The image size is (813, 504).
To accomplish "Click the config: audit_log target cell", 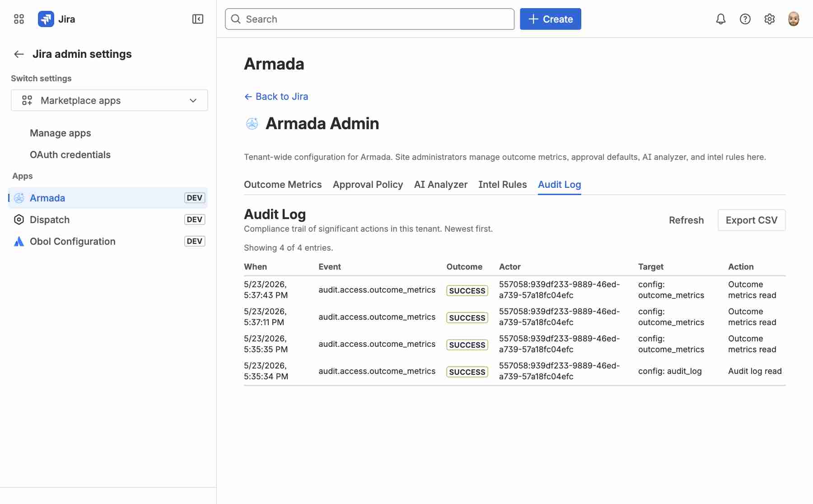I will coord(670,371).
